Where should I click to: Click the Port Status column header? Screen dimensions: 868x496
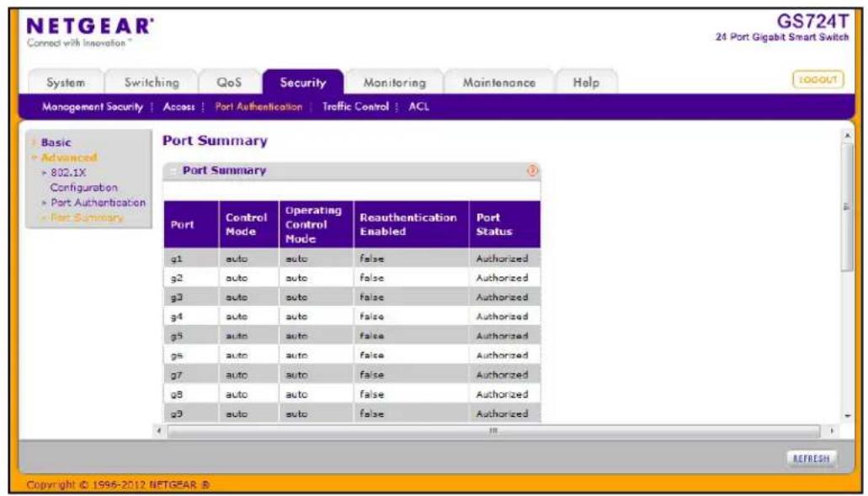pos(505,224)
